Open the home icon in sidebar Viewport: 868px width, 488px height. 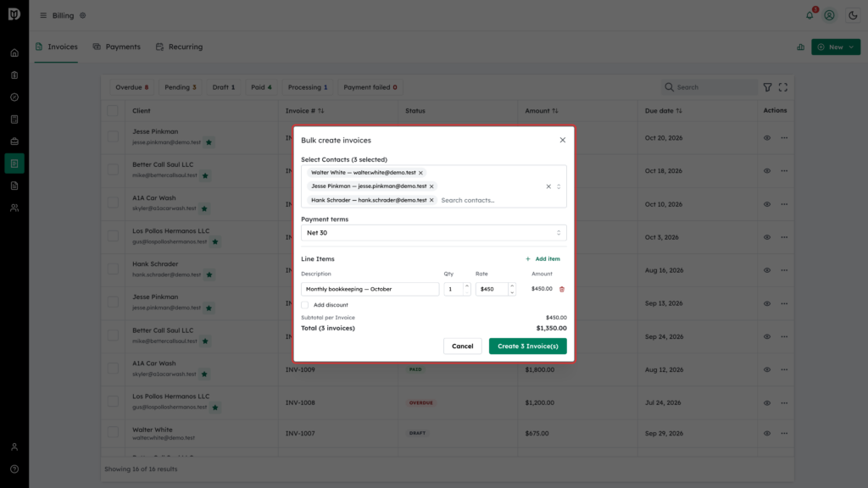[14, 53]
